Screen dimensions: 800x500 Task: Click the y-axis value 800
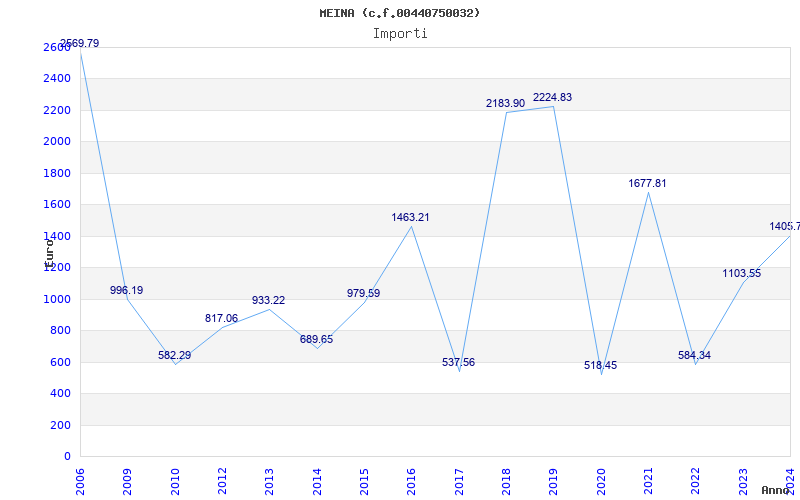click(61, 331)
